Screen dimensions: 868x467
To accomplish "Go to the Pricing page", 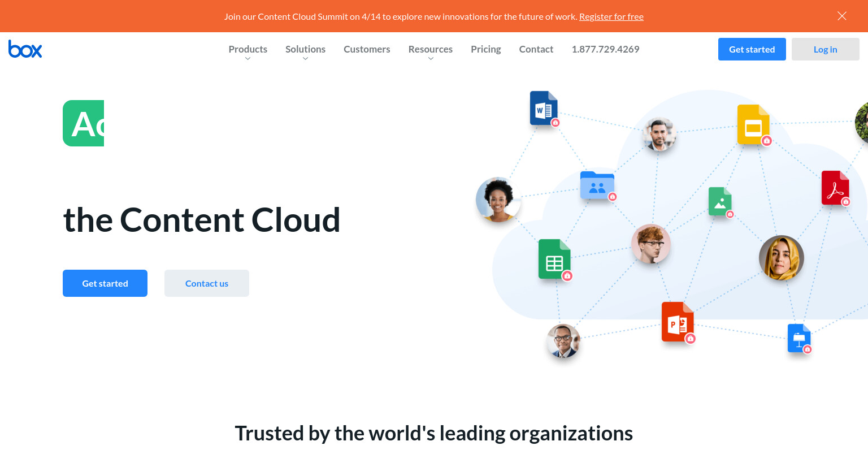I will 486,49.
